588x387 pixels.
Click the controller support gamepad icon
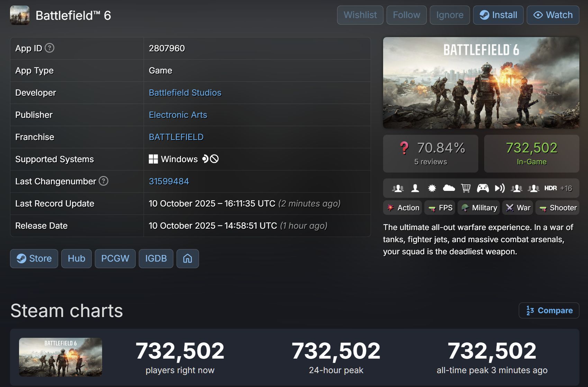(483, 188)
